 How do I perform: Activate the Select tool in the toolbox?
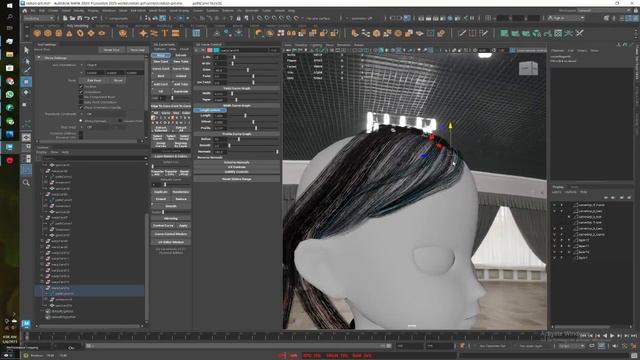coord(27,50)
